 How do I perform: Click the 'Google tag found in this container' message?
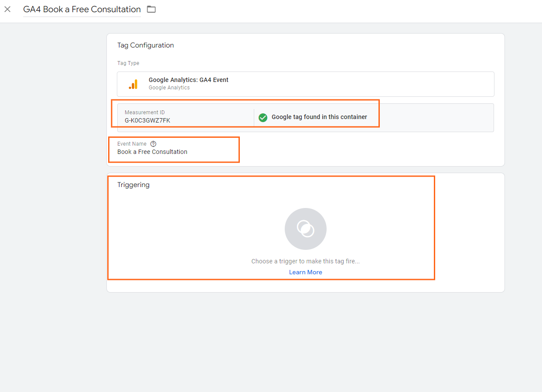[x=319, y=117]
